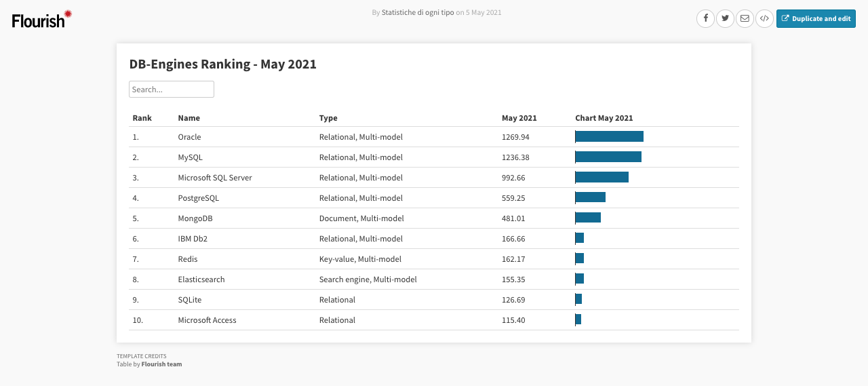Click score value 166.66
This screenshot has width=868, height=386.
[x=514, y=239]
